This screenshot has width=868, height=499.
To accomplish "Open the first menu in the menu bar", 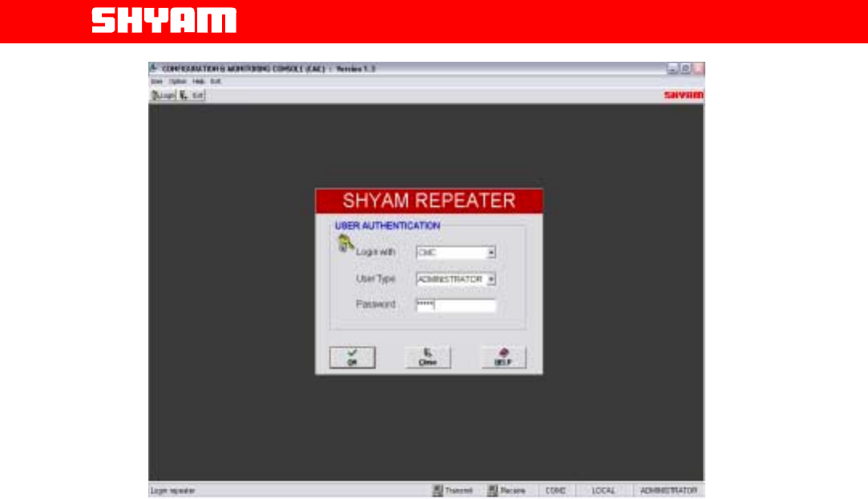I will (x=156, y=81).
